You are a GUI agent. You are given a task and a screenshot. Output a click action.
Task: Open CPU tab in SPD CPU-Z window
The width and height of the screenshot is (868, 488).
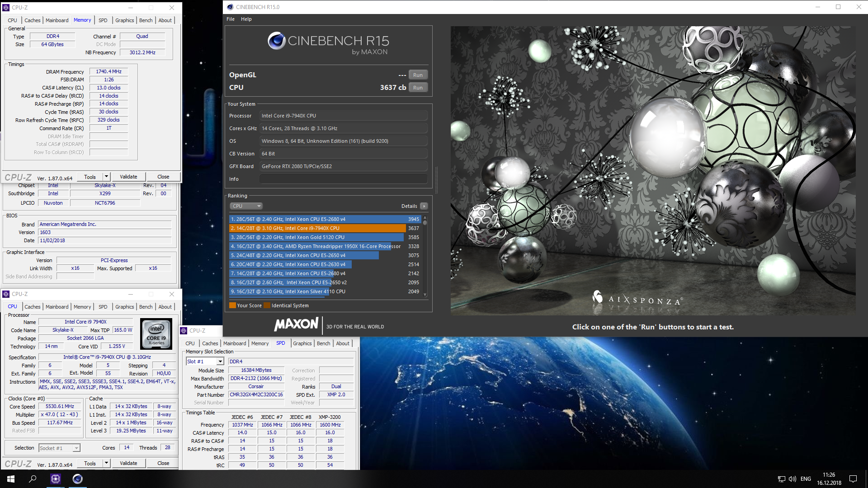tap(190, 343)
